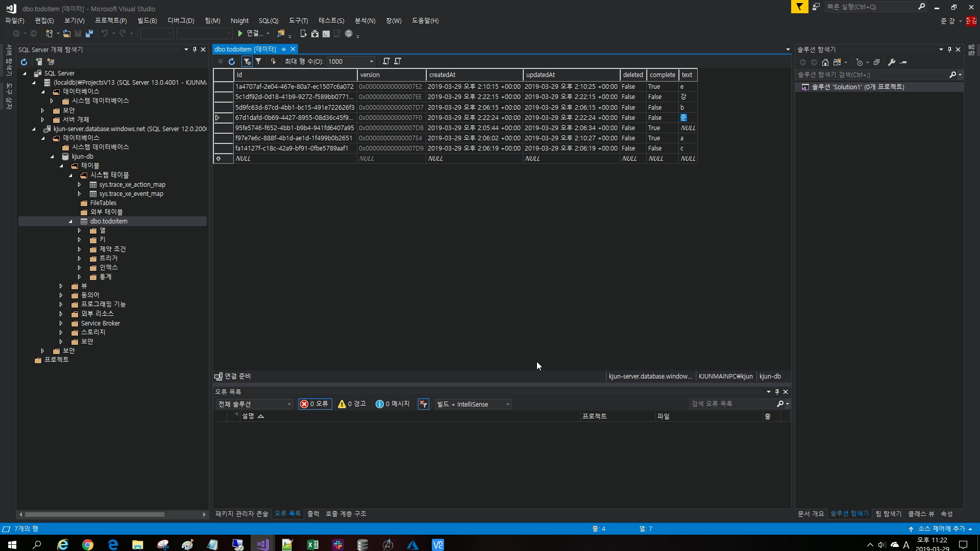Open Chrome from the Windows taskbar
This screenshot has height=551, width=980.
88,545
